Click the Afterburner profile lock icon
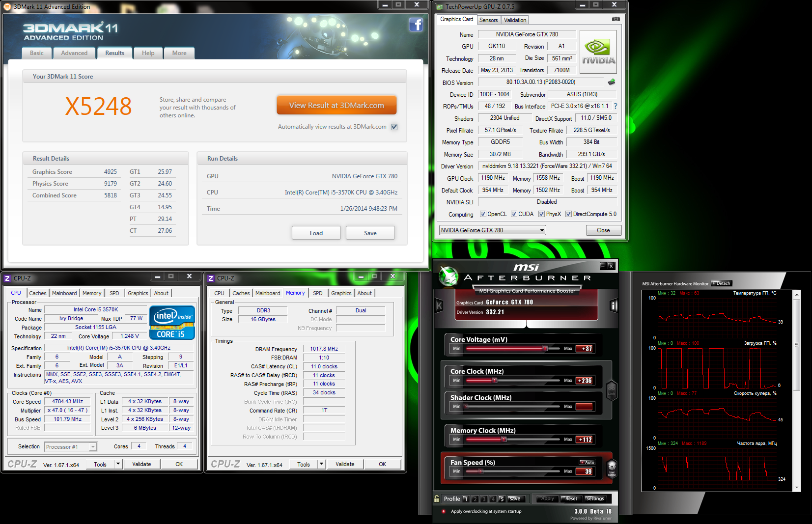The height and width of the screenshot is (524, 812). (x=437, y=498)
